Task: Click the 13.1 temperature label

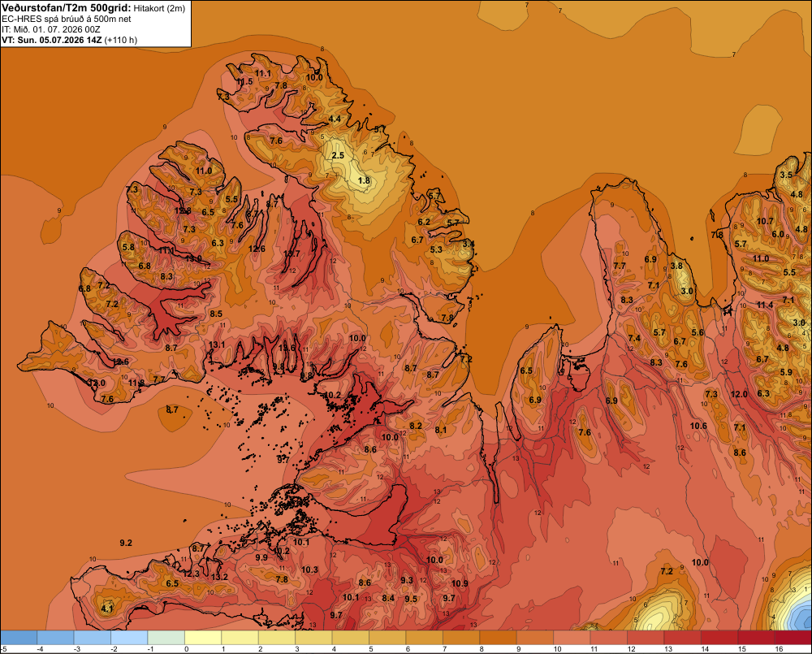Action: 217,344
